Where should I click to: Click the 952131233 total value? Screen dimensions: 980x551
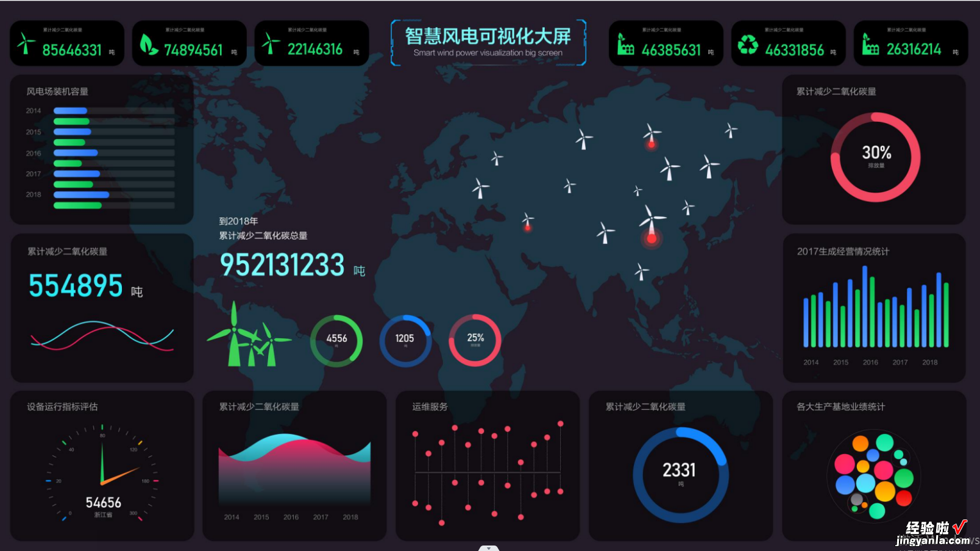coord(282,265)
